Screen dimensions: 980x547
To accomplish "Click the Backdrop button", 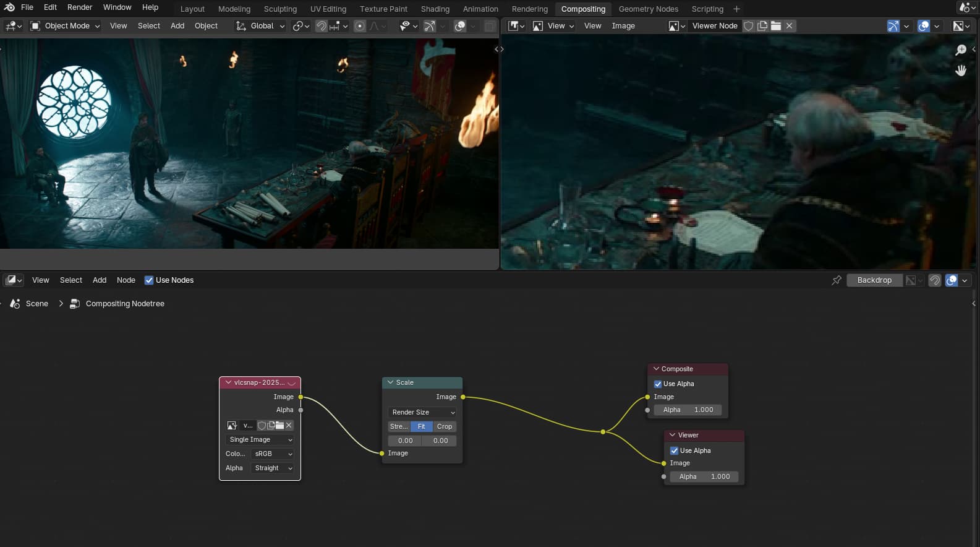I will click(874, 280).
